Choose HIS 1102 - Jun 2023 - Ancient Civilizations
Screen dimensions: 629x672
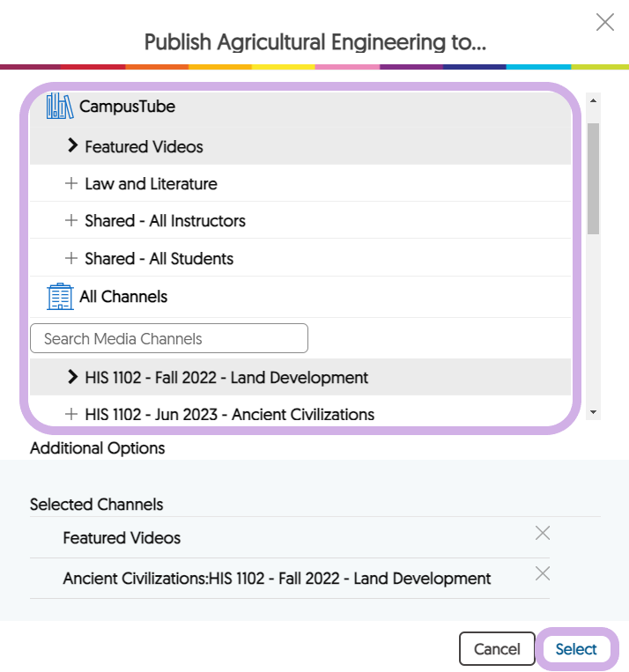(x=229, y=414)
